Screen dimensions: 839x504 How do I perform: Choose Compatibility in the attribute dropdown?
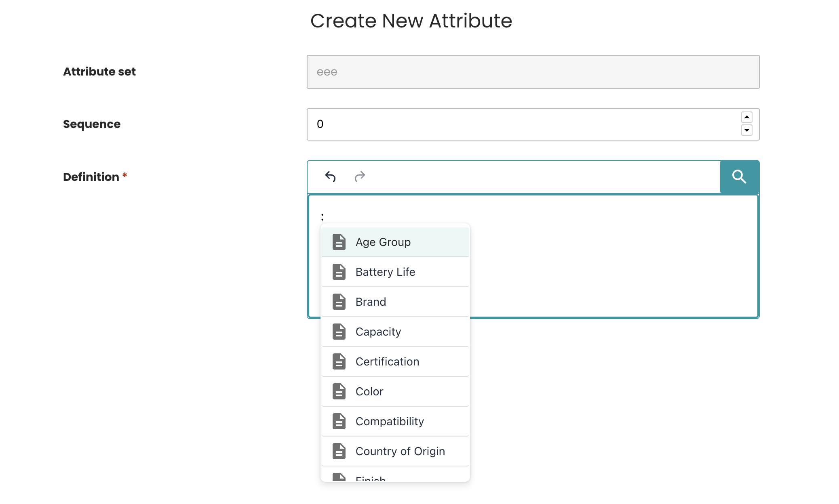point(390,421)
